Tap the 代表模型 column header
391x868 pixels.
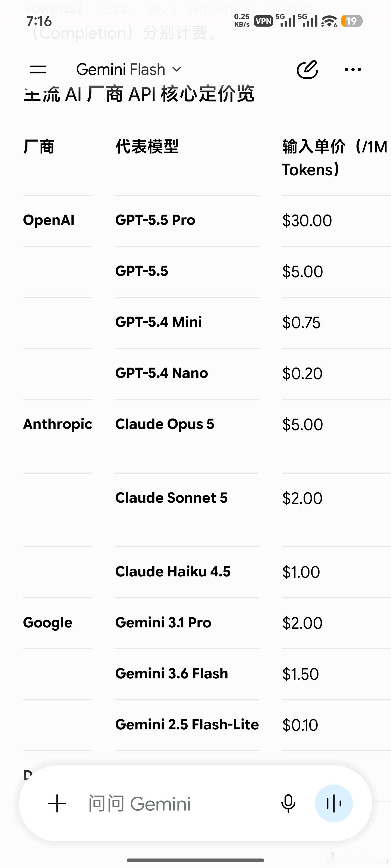tap(147, 146)
